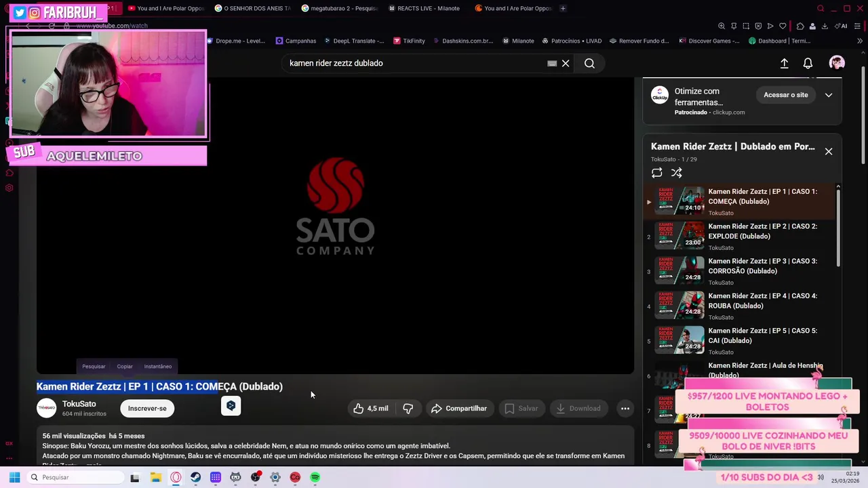Click the browser zoom magnifier icon
Viewport: 868px width, 488px height.
coord(722,26)
